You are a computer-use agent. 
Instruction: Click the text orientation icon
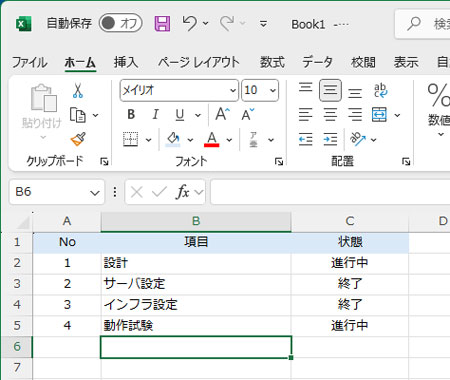(358, 139)
